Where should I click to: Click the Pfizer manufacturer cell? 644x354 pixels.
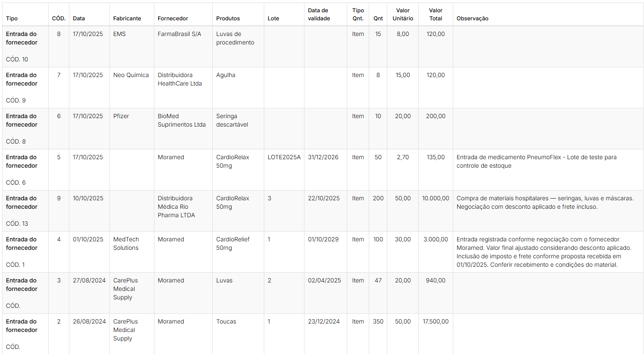click(x=121, y=116)
